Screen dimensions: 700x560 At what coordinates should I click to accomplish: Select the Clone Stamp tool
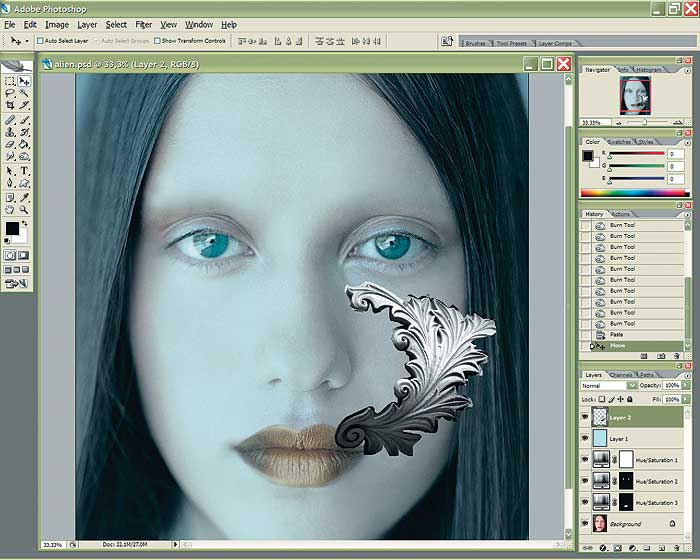point(10,132)
